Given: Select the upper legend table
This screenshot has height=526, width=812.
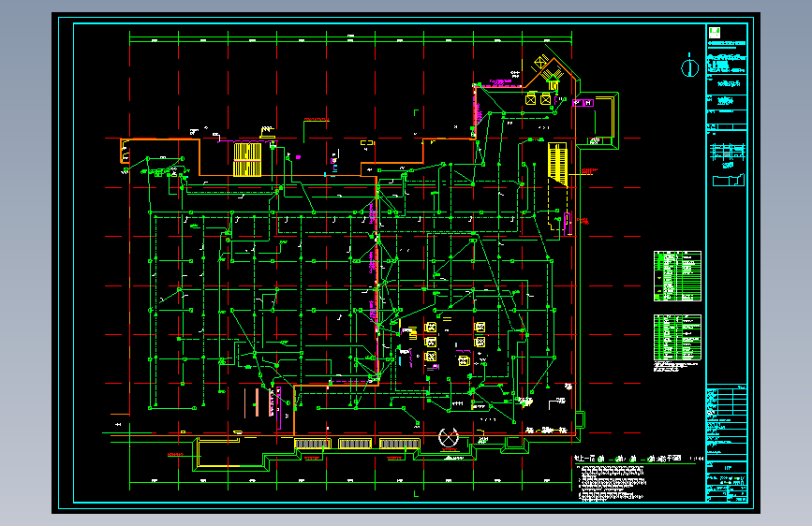Looking at the screenshot, I should pyautogui.click(x=677, y=276).
